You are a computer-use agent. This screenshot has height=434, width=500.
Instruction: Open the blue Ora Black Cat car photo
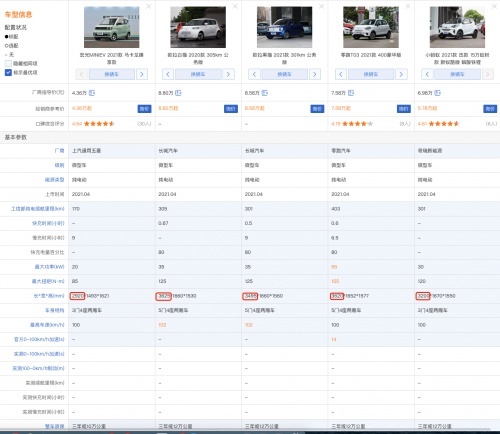pos(284,27)
